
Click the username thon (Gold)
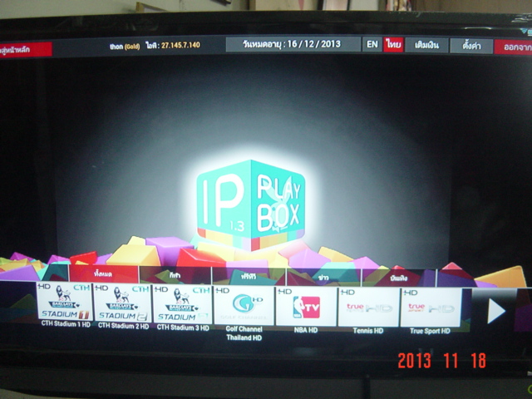125,47
